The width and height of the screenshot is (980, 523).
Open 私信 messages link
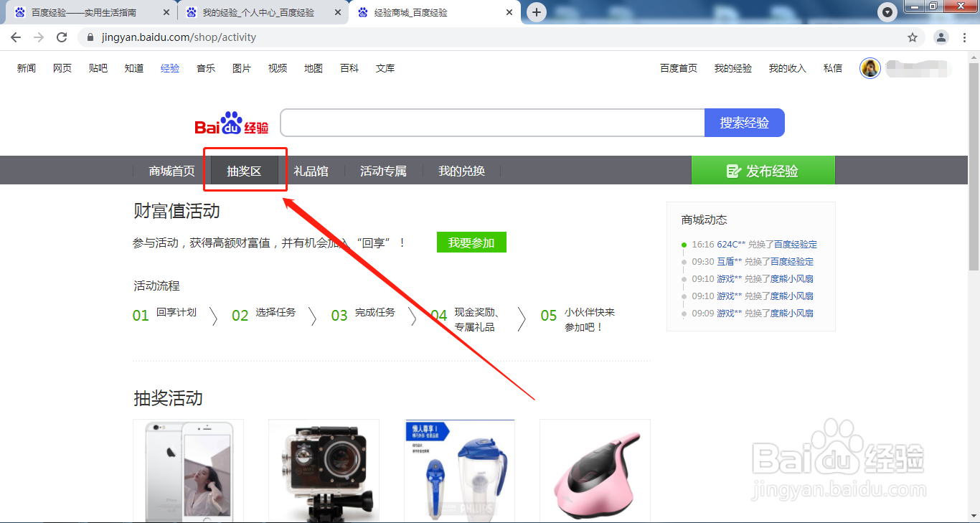[x=833, y=68]
